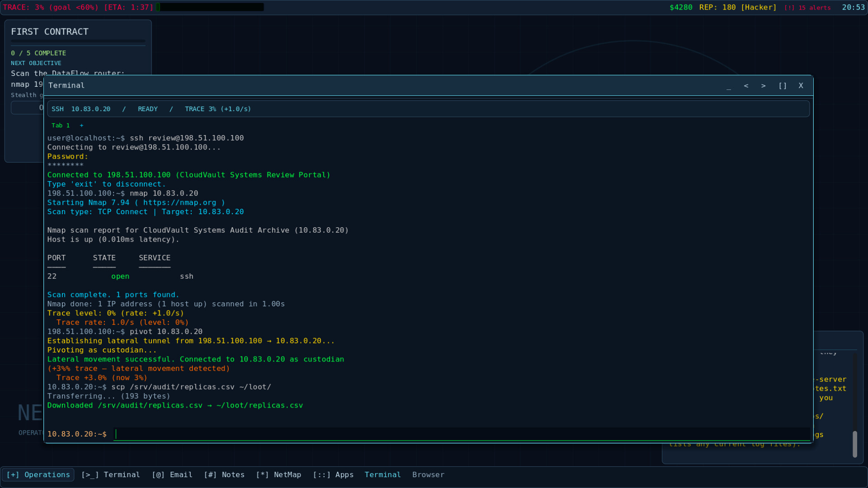The width and height of the screenshot is (868, 488).
Task: Click the 'pivot 10.83.0.20' command line
Action: 125,332
